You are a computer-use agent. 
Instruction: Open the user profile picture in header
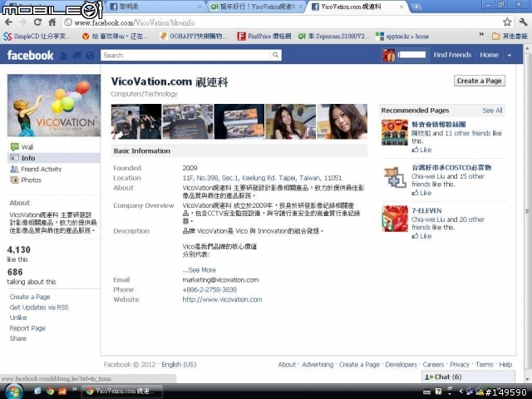[389, 55]
